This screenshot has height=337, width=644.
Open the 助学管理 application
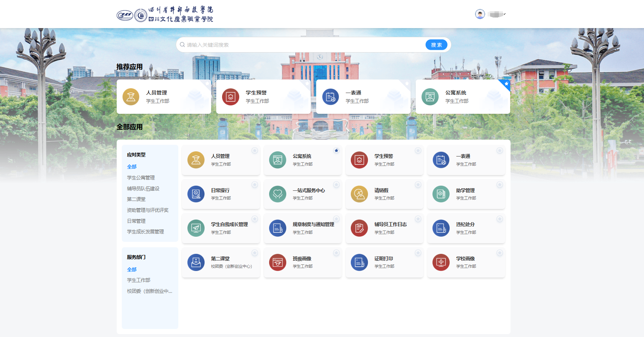click(466, 194)
